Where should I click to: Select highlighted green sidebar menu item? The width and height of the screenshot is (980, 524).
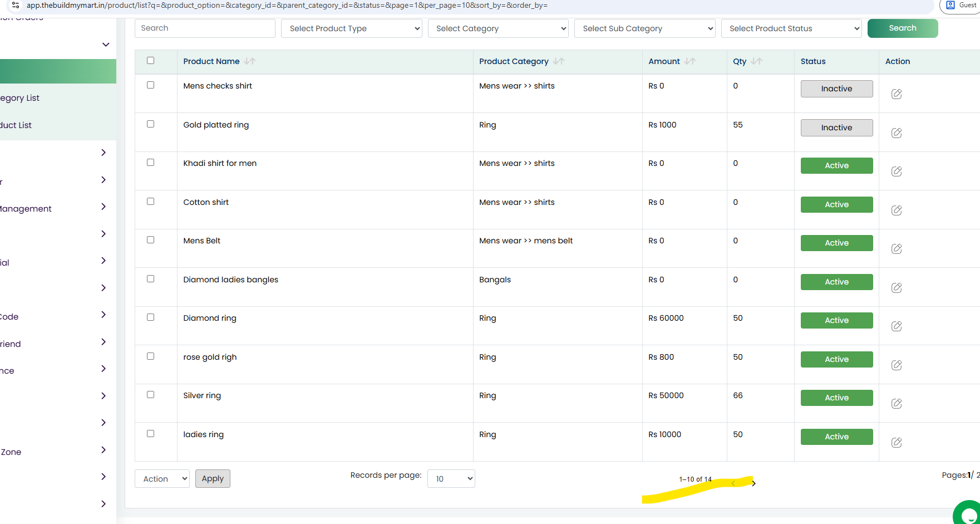58,71
